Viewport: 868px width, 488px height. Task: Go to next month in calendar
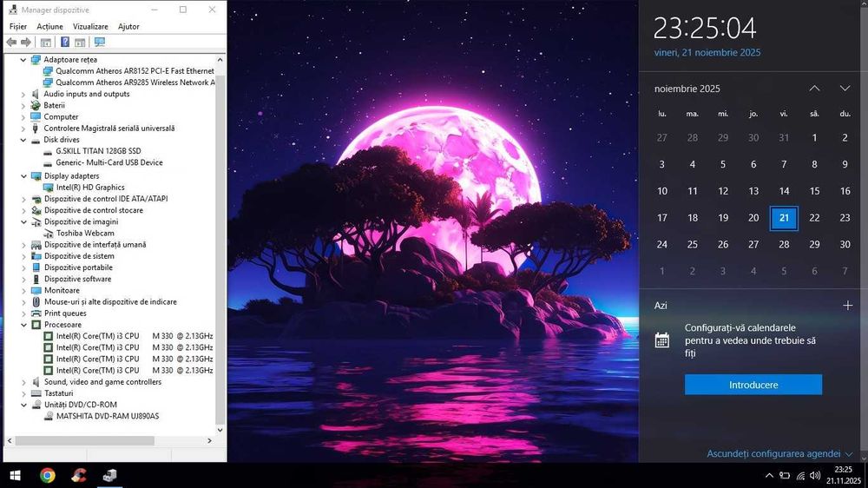(845, 89)
